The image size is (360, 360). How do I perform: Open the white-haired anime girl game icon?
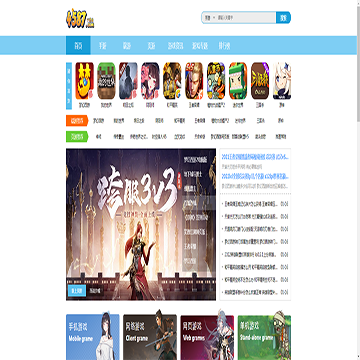click(x=282, y=81)
